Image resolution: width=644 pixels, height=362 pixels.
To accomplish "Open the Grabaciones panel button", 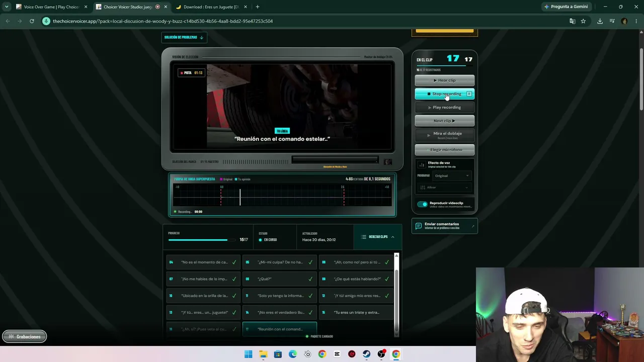I will [25, 337].
